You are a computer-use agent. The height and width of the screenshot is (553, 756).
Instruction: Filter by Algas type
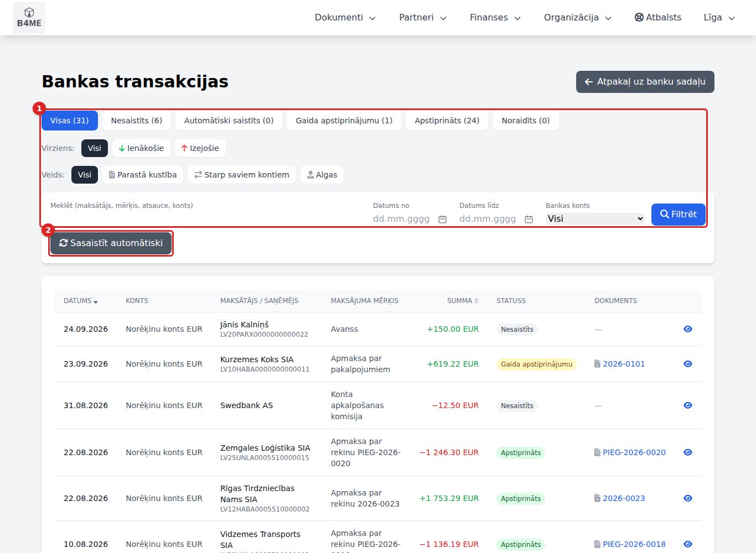[x=322, y=175]
